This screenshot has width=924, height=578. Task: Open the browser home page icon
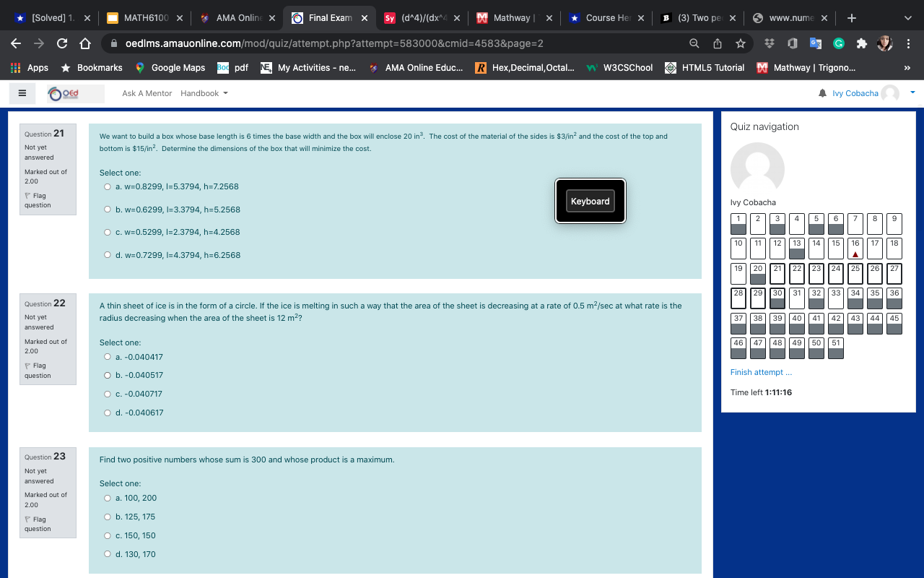click(x=84, y=43)
